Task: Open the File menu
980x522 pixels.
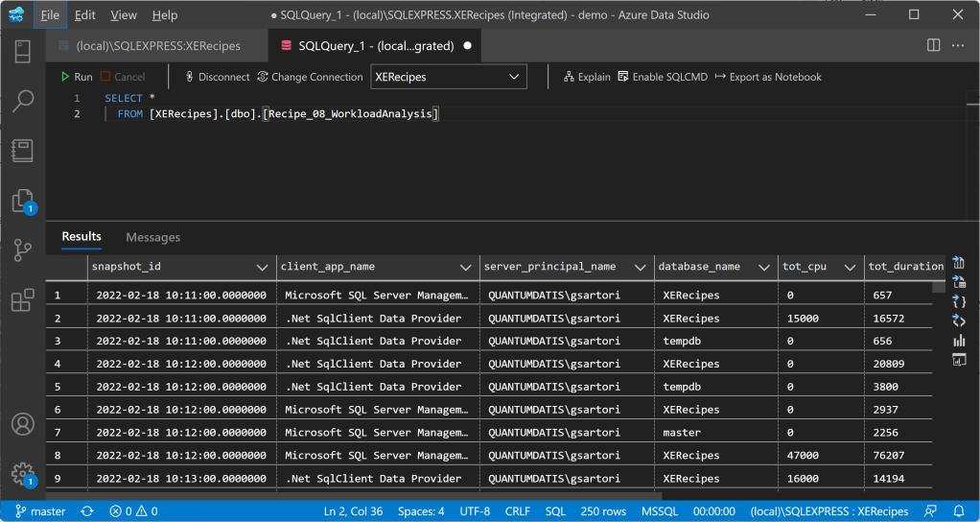Action: [x=50, y=15]
